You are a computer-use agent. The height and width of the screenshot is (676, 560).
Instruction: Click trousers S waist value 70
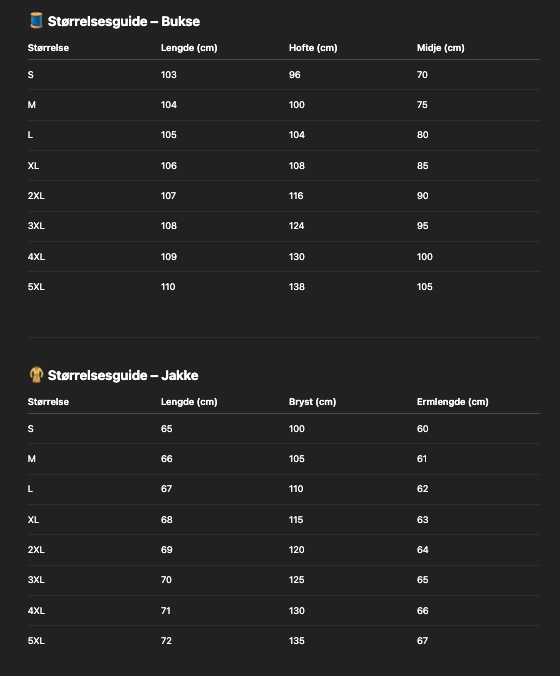(422, 75)
